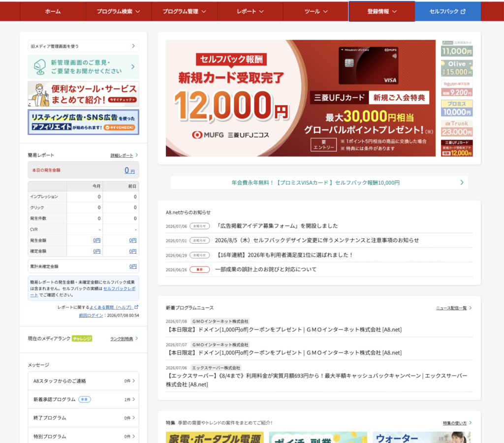The width and height of the screenshot is (504, 443).
Task: Open 新管理画面のご意見 feedback banner
Action: 83,67
